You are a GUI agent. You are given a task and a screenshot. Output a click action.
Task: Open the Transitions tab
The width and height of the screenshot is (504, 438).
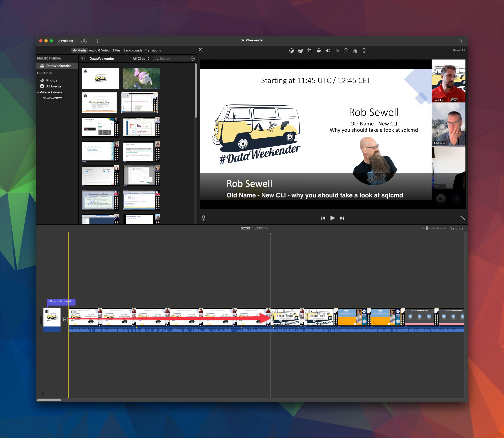point(153,50)
